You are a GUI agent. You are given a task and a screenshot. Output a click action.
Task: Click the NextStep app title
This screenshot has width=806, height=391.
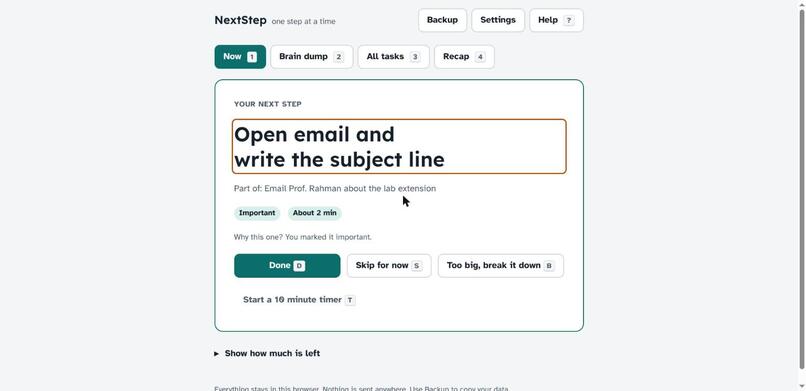coord(241,21)
